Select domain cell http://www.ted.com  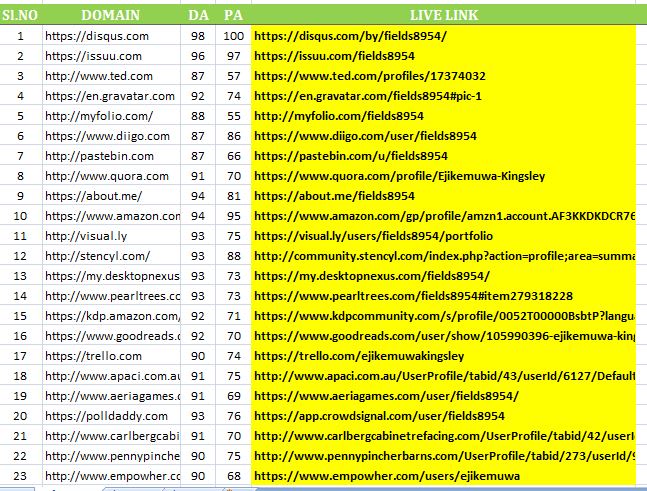click(111, 76)
